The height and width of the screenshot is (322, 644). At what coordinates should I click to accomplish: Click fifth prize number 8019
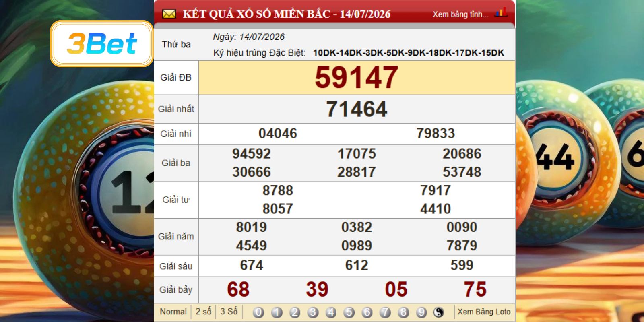click(252, 227)
